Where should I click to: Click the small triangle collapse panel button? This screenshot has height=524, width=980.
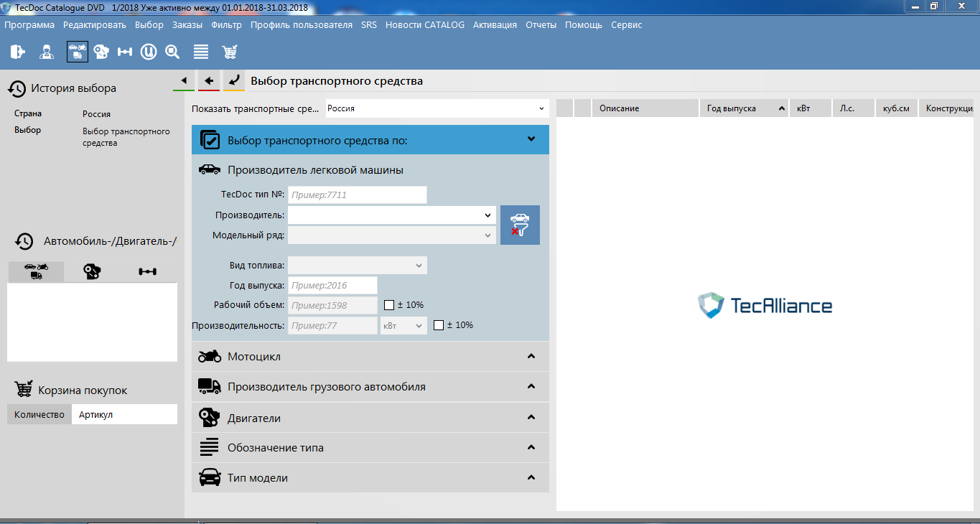(x=184, y=80)
